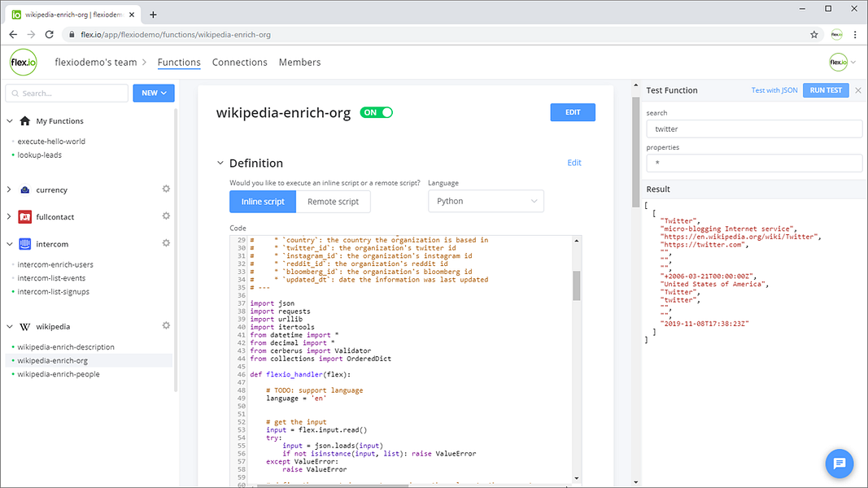The height and width of the screenshot is (488, 868).
Task: Click the browser address bar
Action: point(438,34)
